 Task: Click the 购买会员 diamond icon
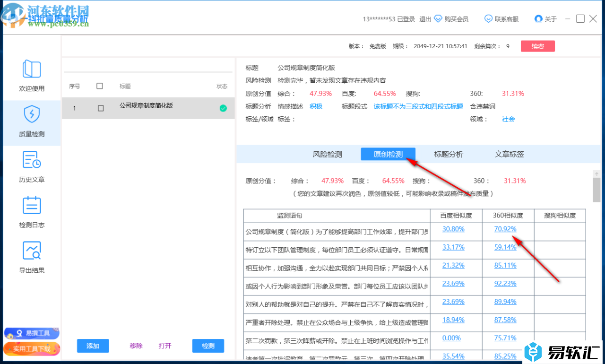[438, 19]
